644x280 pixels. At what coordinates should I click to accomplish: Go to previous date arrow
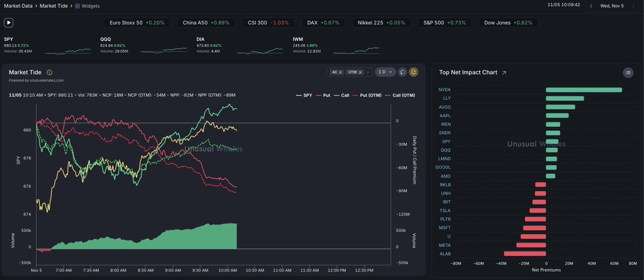coord(591,6)
